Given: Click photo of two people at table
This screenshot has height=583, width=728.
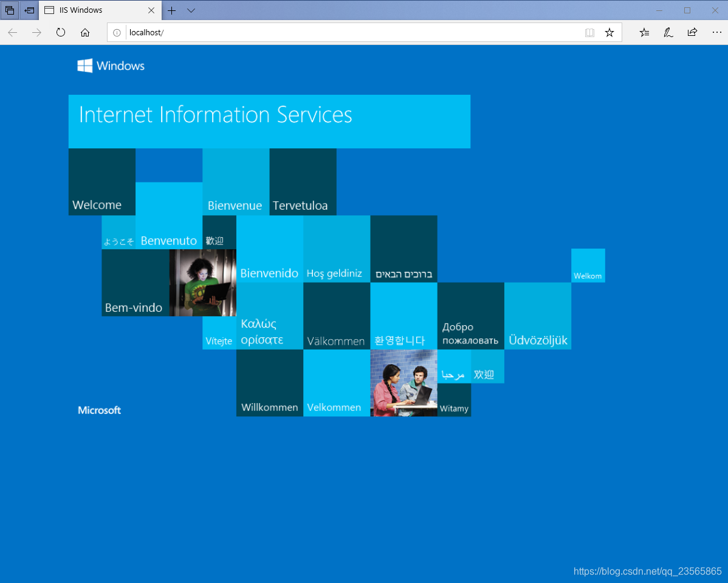Looking at the screenshot, I should pos(404,383).
